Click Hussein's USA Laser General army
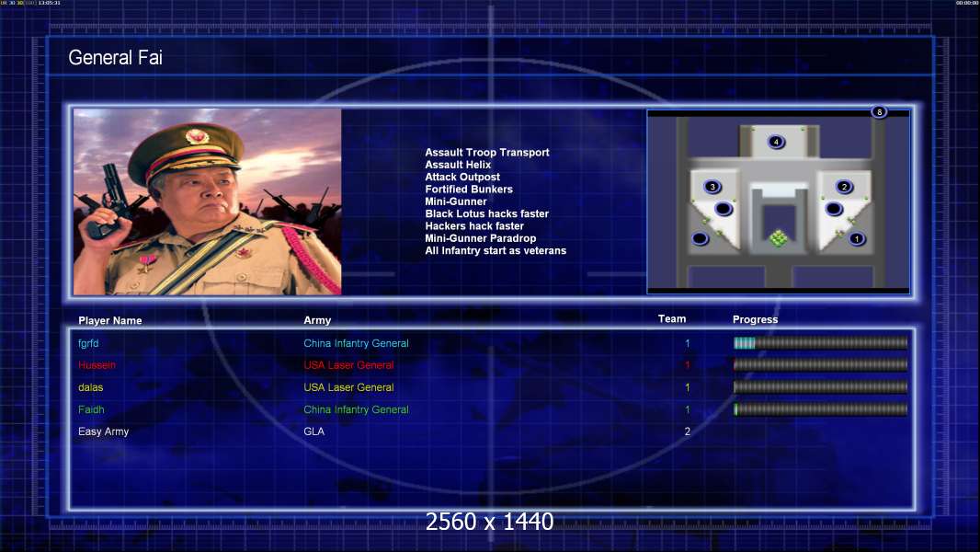The height and width of the screenshot is (552, 980). pos(348,365)
